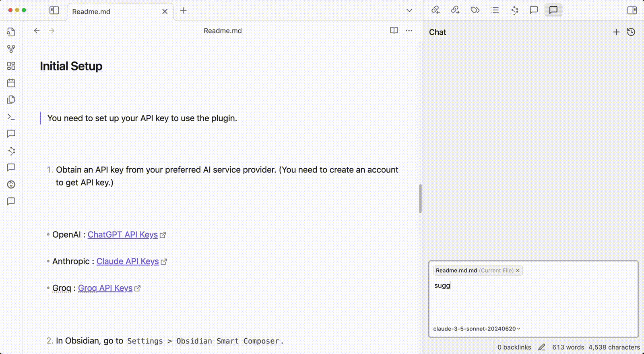Start a new chat with plus icon
This screenshot has width=644, height=354.
coord(616,32)
